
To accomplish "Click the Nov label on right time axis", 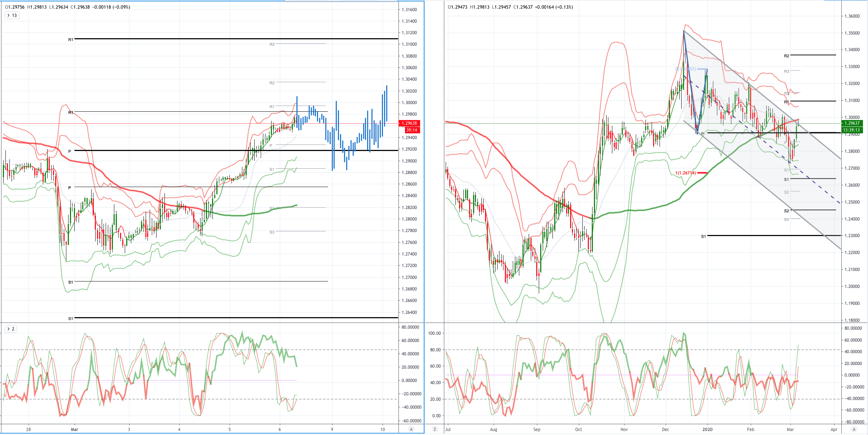I will click(624, 429).
